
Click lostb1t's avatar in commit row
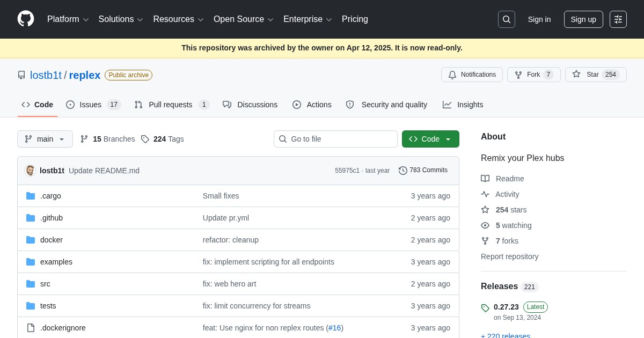[x=30, y=171]
